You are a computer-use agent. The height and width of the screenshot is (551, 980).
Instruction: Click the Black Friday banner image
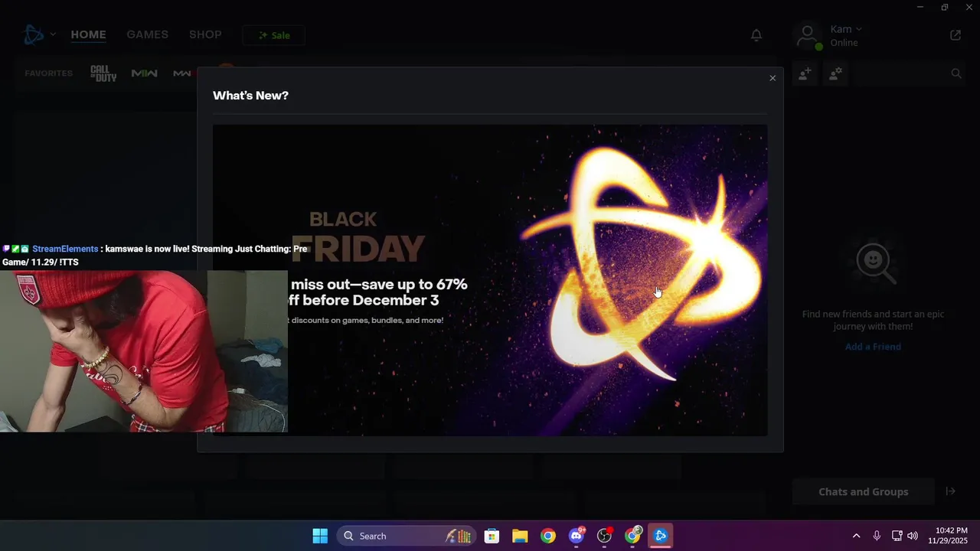click(490, 280)
